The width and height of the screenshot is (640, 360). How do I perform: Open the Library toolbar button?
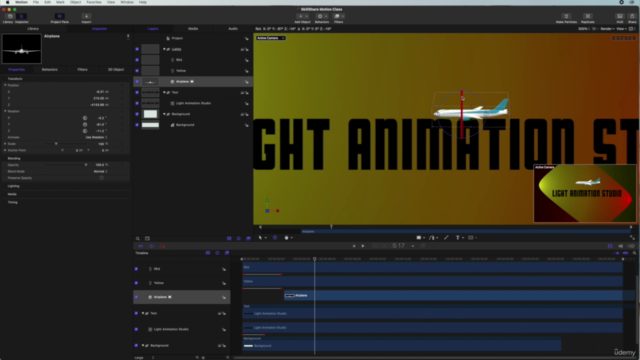[x=9, y=17]
